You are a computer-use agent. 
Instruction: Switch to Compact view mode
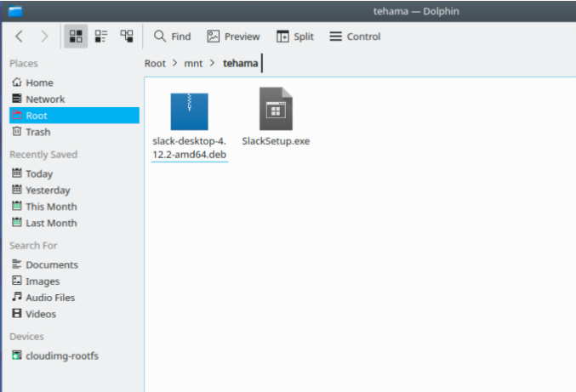click(101, 37)
